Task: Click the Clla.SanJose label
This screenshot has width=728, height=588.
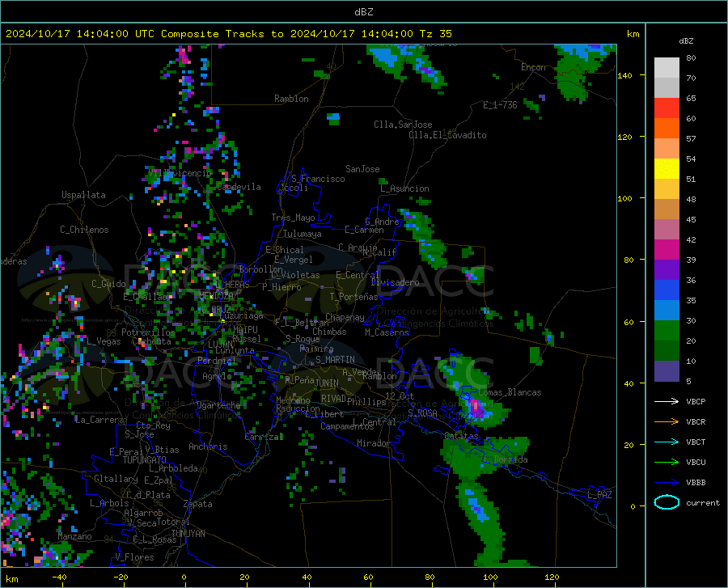Action: coord(403,125)
